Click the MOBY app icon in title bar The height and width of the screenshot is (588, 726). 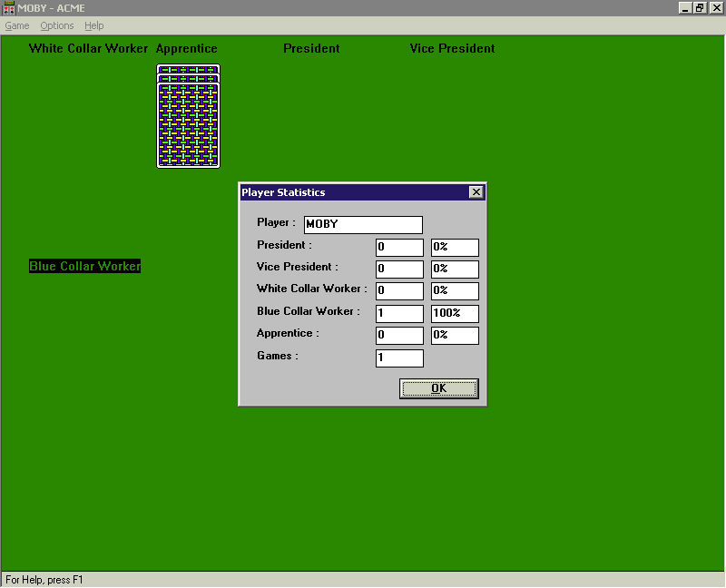tap(9, 8)
